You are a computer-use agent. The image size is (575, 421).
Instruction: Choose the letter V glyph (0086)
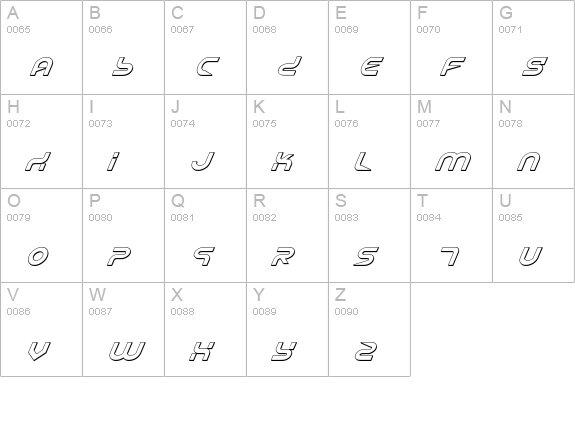click(39, 351)
